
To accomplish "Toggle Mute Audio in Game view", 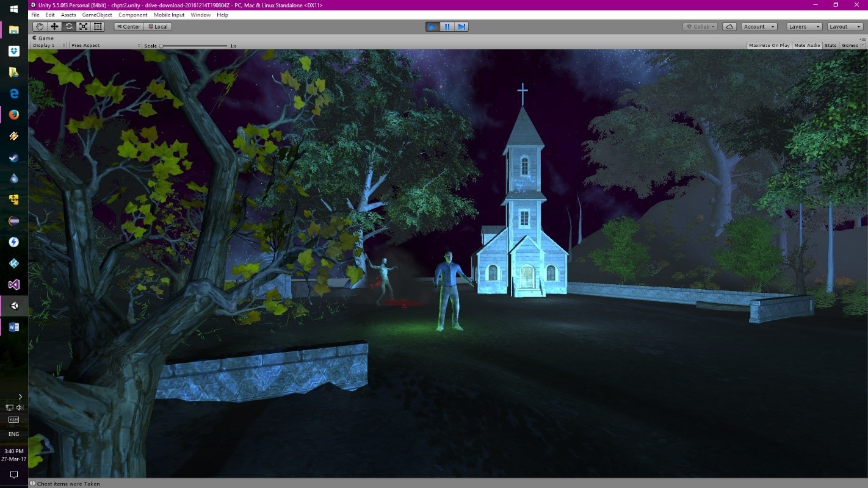I will point(806,46).
